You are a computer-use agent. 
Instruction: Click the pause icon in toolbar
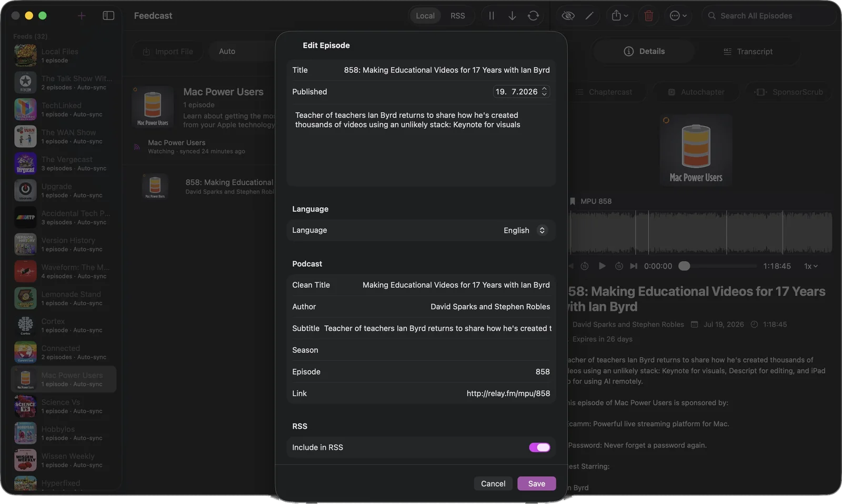tap(492, 16)
